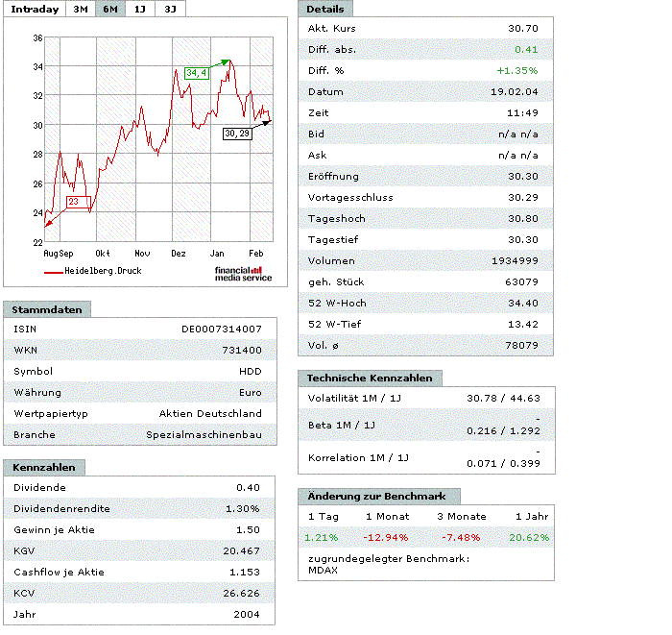This screenshot has height=635, width=672.
Task: Click the Änderung zur Benchmark header
Action: [378, 496]
